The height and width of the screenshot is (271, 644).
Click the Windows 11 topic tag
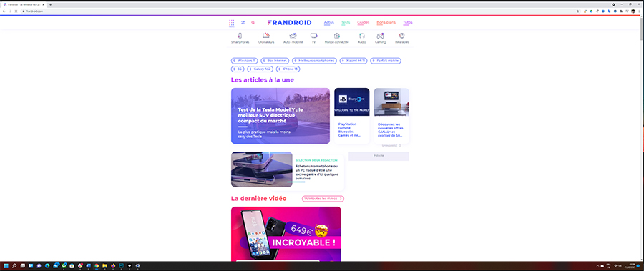coord(245,61)
